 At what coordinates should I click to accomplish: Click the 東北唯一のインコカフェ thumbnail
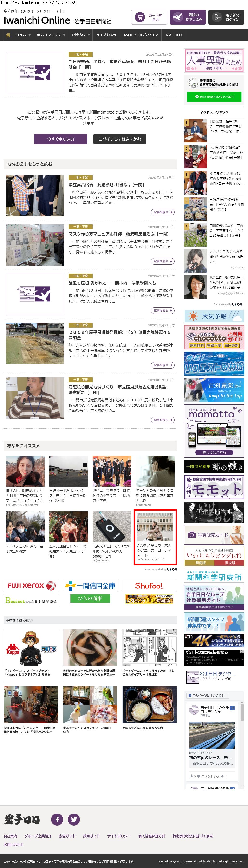(x=90, y=705)
